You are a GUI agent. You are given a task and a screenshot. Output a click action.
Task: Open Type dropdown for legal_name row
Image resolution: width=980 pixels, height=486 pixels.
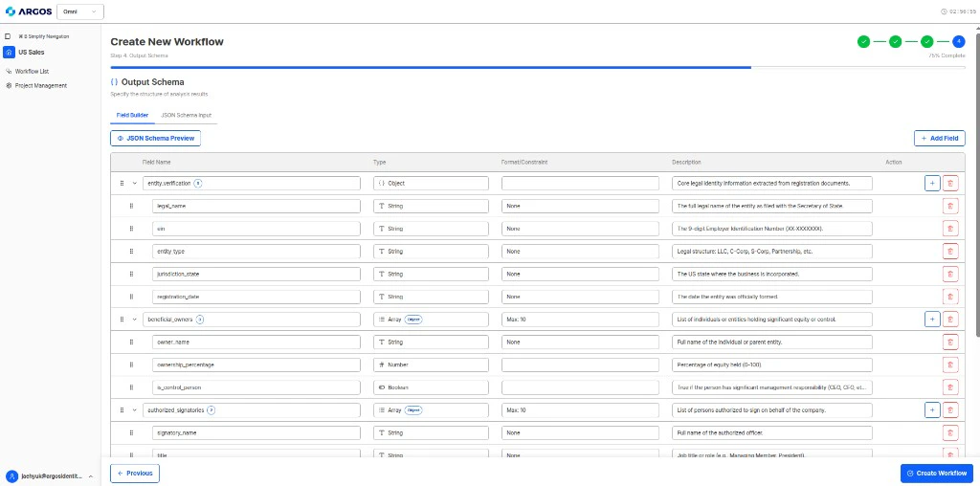coord(432,206)
